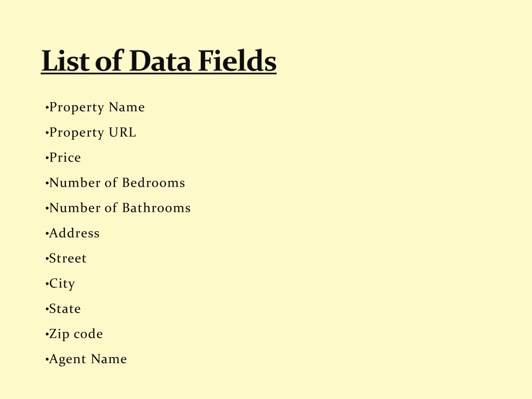Select the Number of Bathrooms line
The image size is (532, 399).
118,208
